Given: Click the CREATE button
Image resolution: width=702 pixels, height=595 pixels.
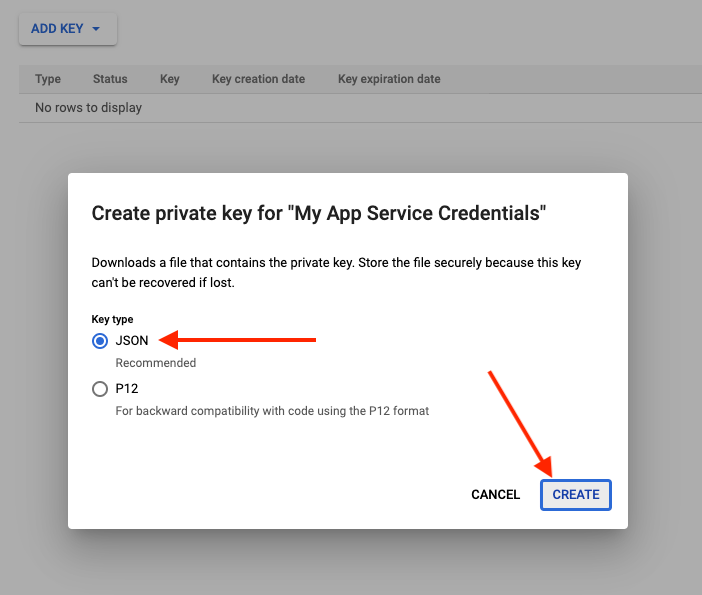Looking at the screenshot, I should point(576,495).
